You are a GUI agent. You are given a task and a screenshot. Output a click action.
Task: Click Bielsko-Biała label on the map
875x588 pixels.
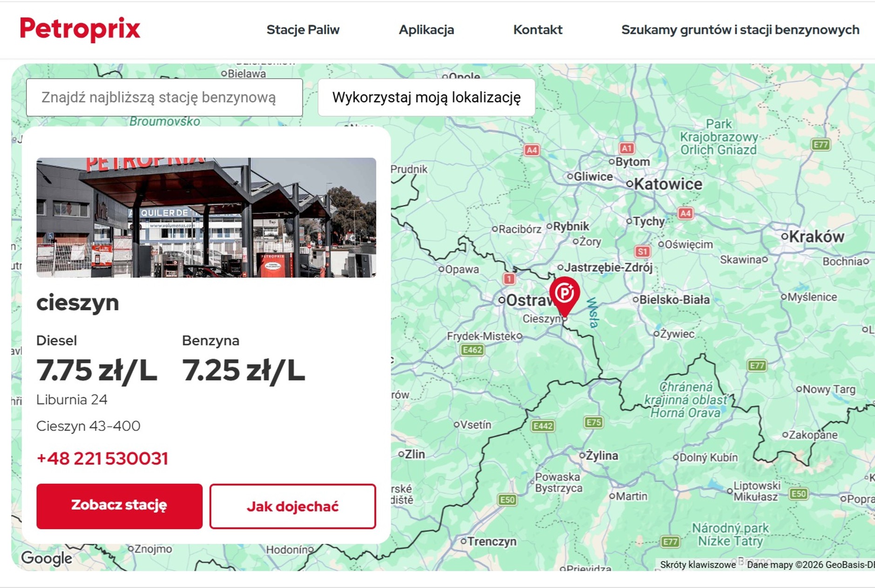(x=674, y=300)
